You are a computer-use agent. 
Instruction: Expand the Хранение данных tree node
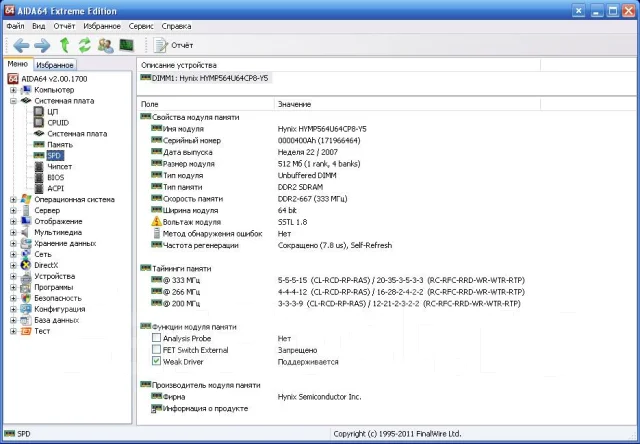tap(13, 244)
